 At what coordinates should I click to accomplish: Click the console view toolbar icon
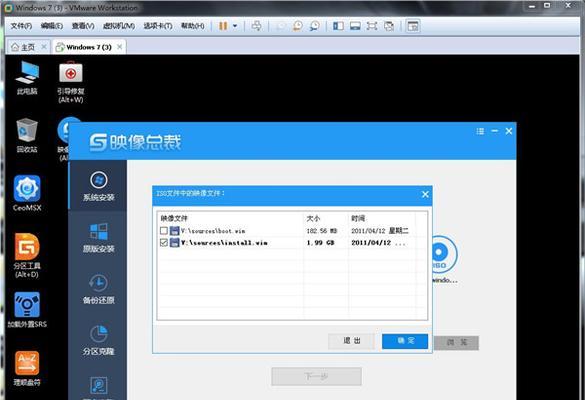[x=413, y=26]
